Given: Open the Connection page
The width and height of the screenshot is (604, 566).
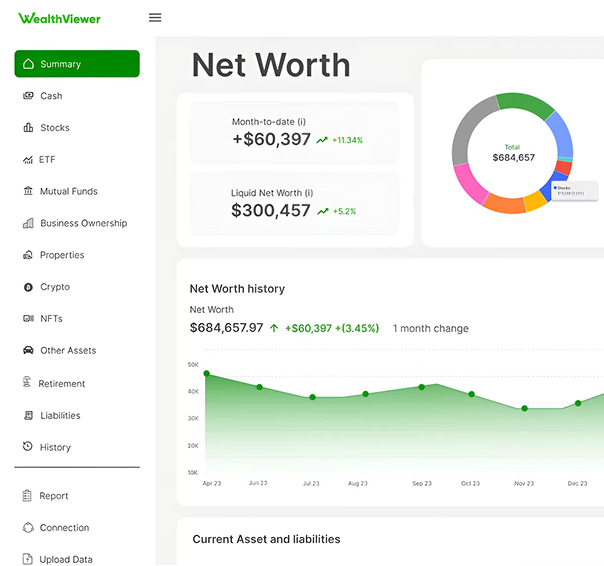Looking at the screenshot, I should [64, 528].
